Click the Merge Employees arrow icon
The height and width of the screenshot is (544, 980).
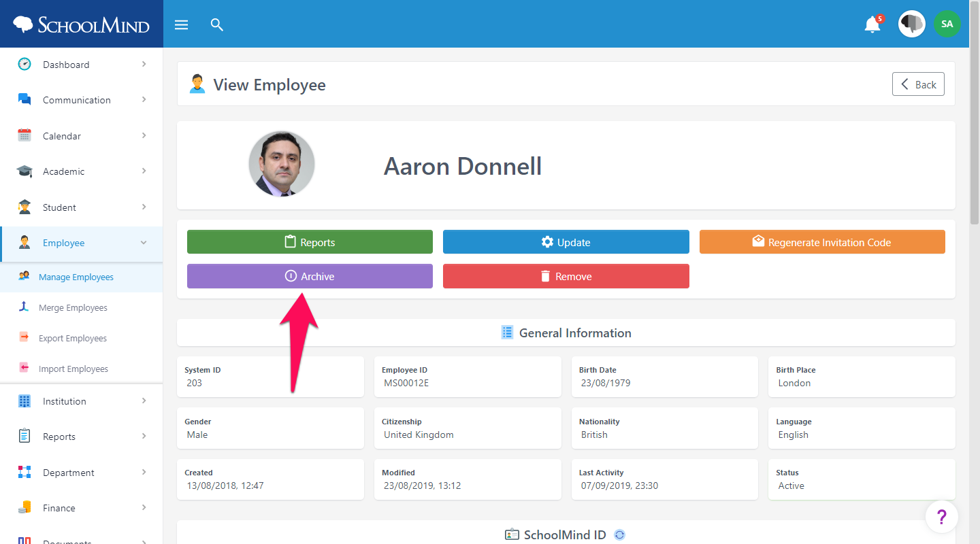click(24, 307)
